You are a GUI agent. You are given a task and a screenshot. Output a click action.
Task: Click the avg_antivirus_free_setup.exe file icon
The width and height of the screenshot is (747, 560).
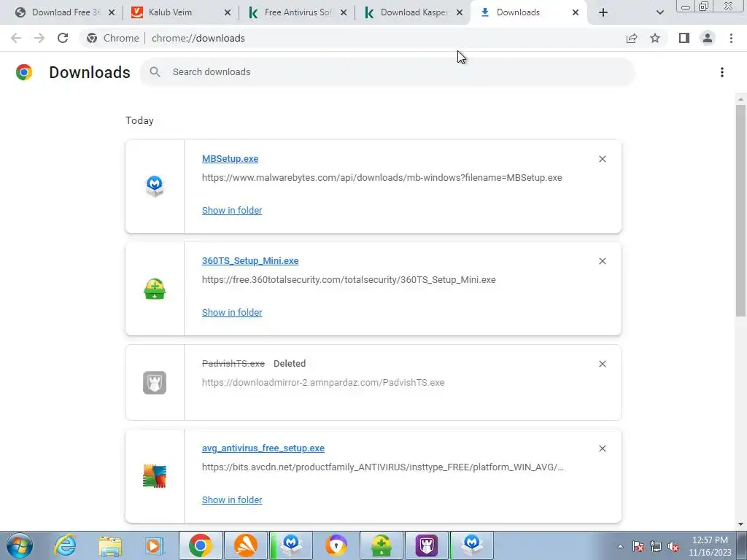(x=155, y=475)
